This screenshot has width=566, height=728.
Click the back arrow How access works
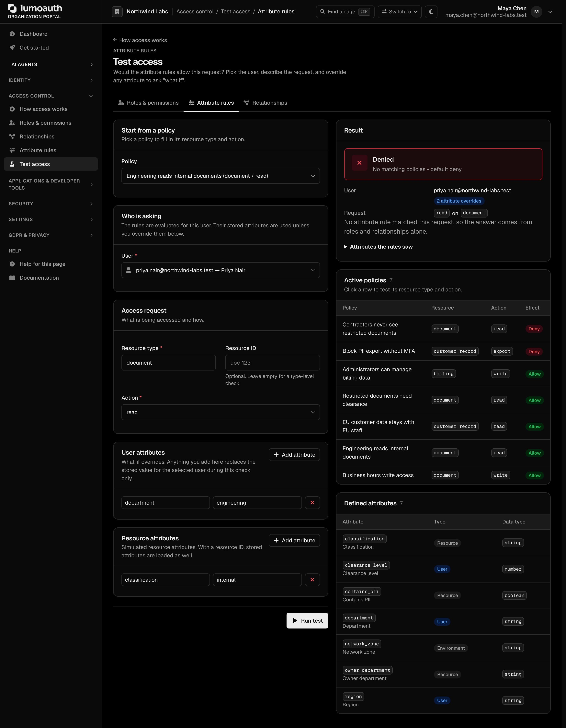point(140,40)
